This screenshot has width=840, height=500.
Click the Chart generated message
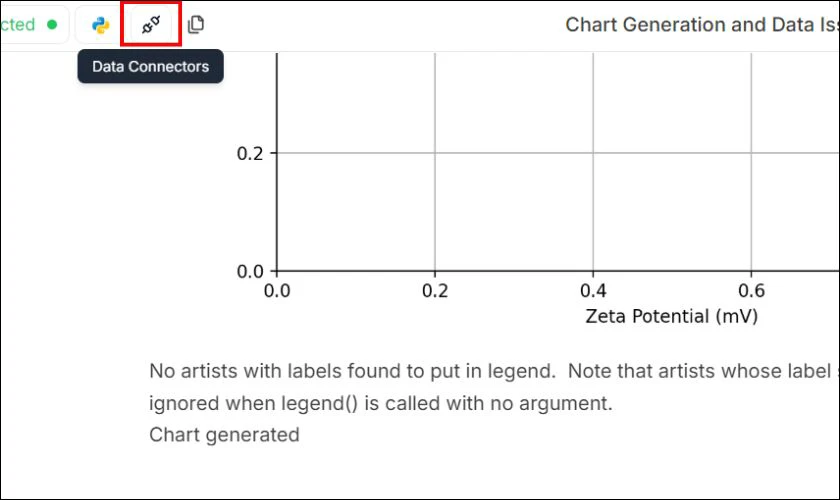(224, 435)
